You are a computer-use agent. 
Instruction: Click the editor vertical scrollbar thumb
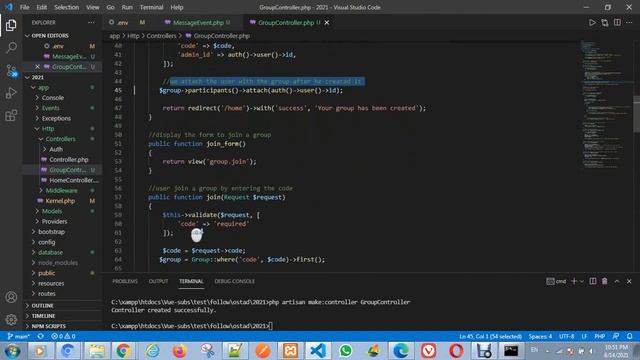(x=636, y=114)
